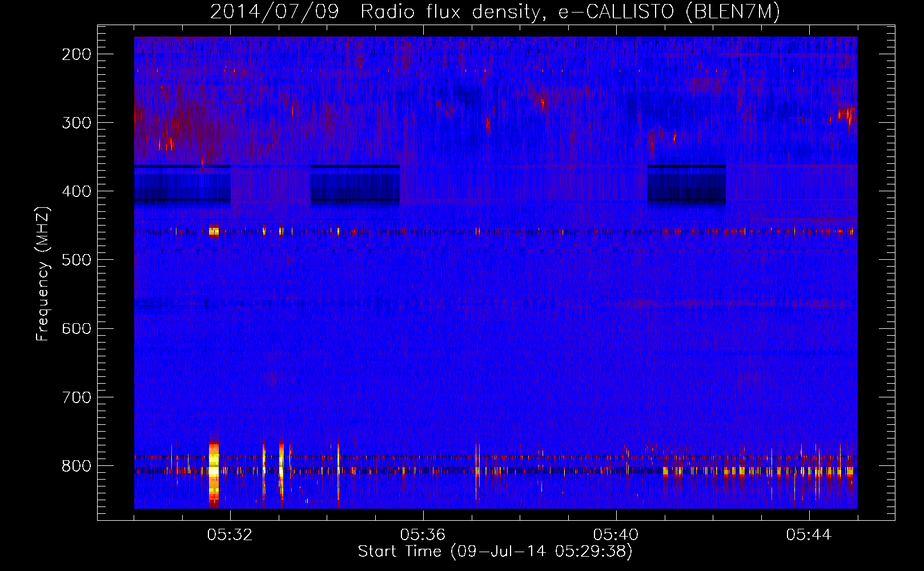Screen dimensions: 924x571
Task: Click the 400 frequency tick label
Action: (x=77, y=191)
